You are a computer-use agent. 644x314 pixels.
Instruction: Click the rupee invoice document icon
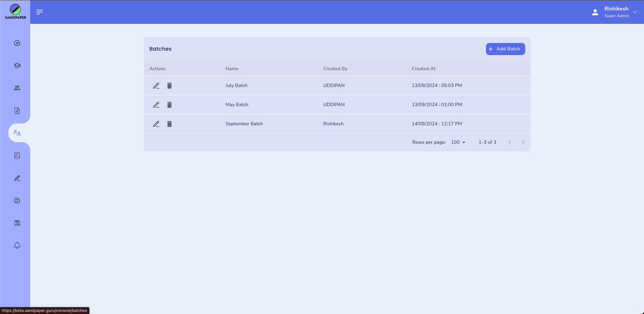(x=17, y=110)
